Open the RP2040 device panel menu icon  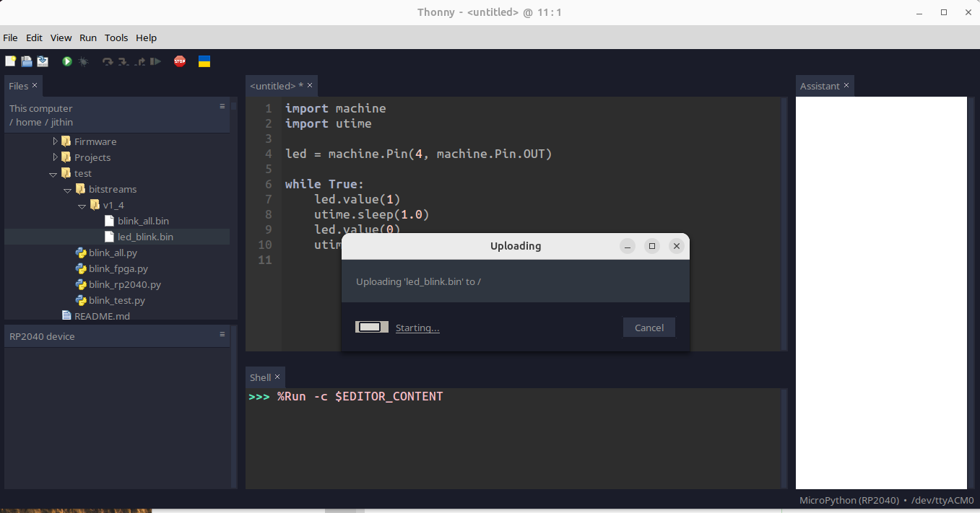point(222,335)
